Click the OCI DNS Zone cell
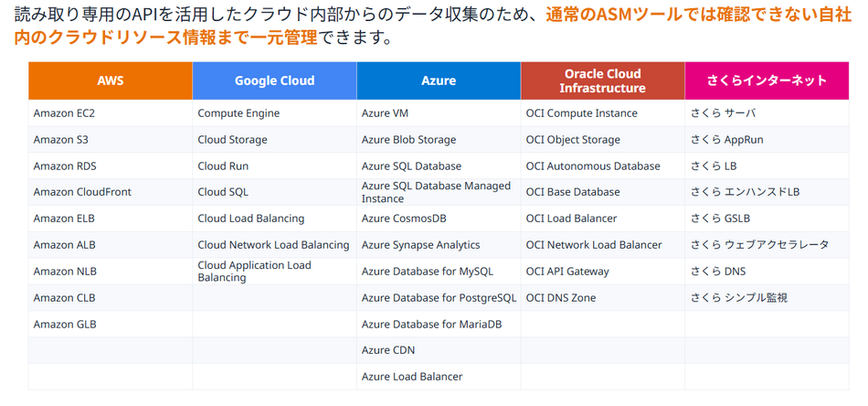Screen dimensions: 868x406 tap(603, 298)
